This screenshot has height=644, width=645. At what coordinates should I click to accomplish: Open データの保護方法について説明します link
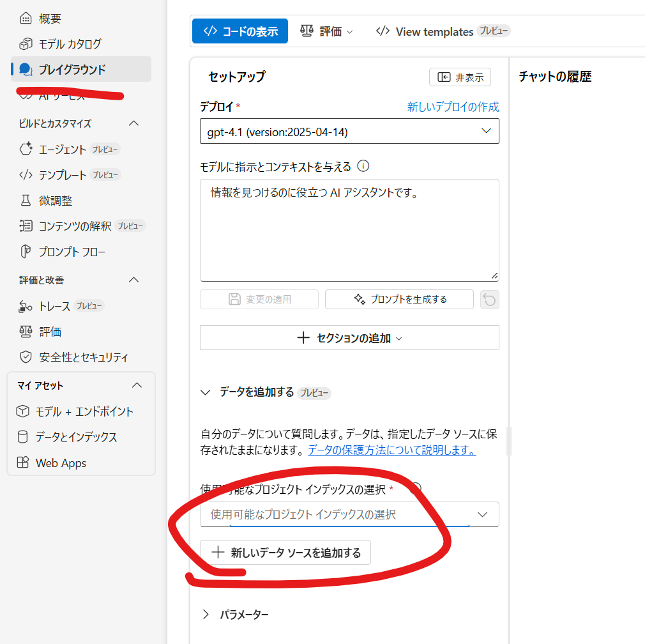coord(392,450)
